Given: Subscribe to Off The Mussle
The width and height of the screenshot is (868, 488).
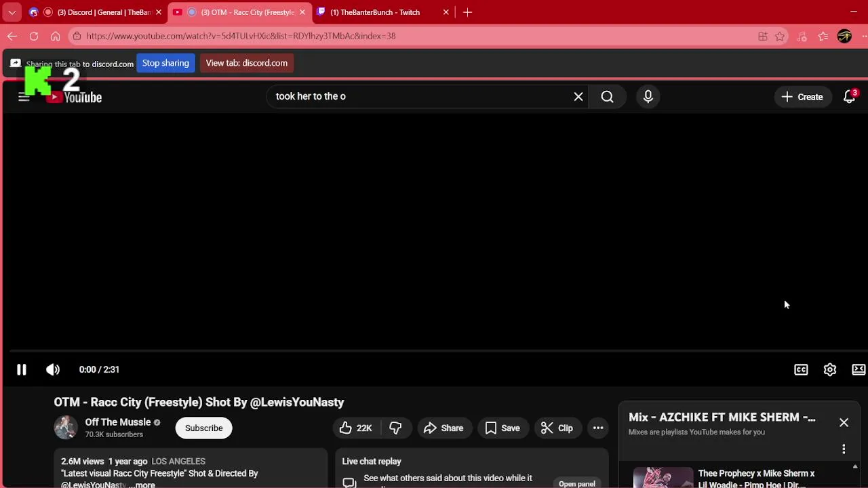Looking at the screenshot, I should click(203, 428).
